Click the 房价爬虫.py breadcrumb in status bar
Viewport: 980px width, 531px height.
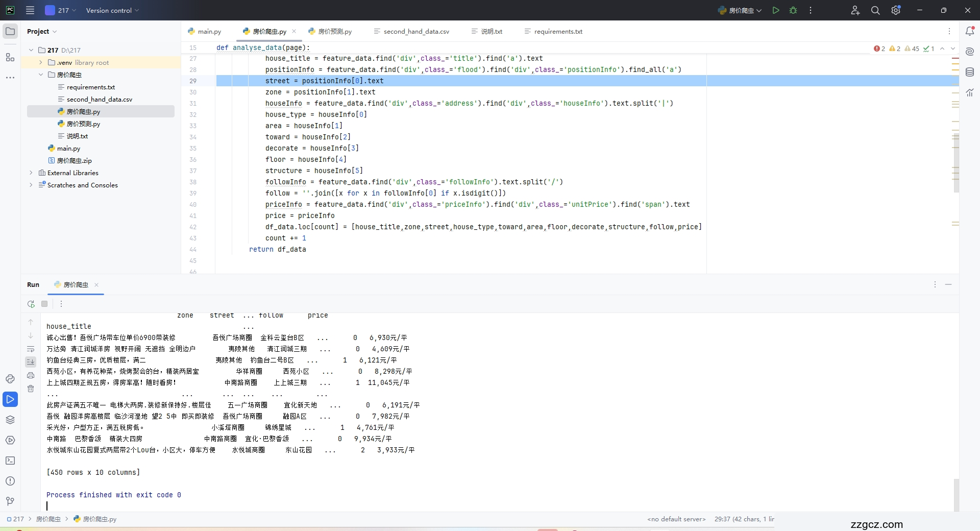click(100, 519)
